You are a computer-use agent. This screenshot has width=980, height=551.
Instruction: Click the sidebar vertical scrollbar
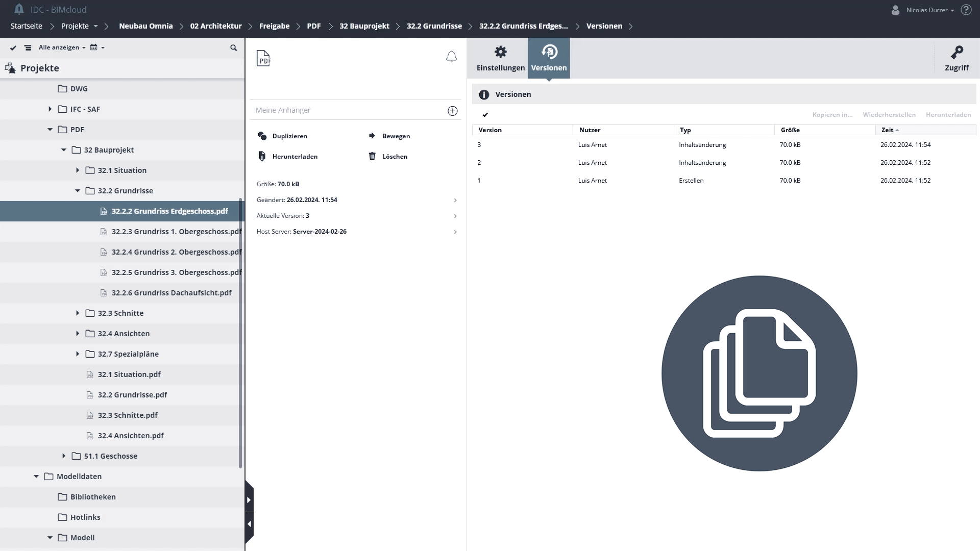[x=240, y=333]
